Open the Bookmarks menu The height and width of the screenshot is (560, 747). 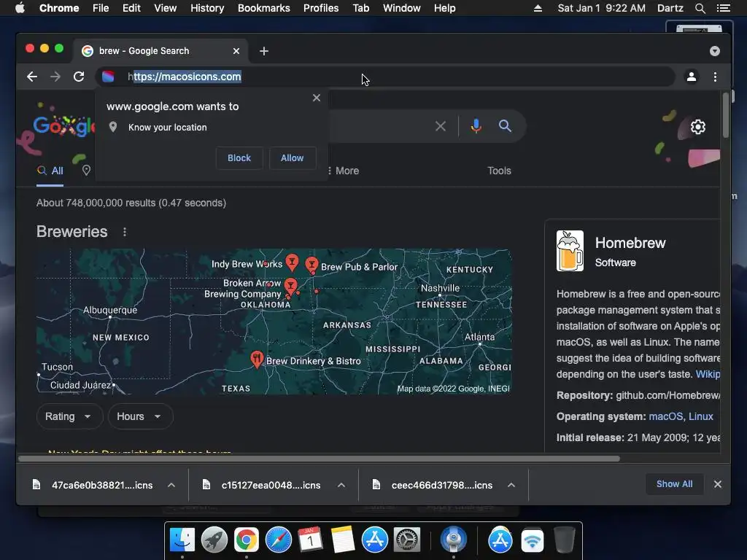[264, 8]
